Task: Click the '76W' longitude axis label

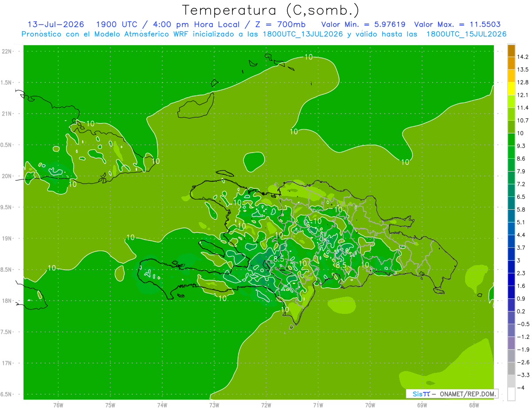Action: [x=58, y=405]
